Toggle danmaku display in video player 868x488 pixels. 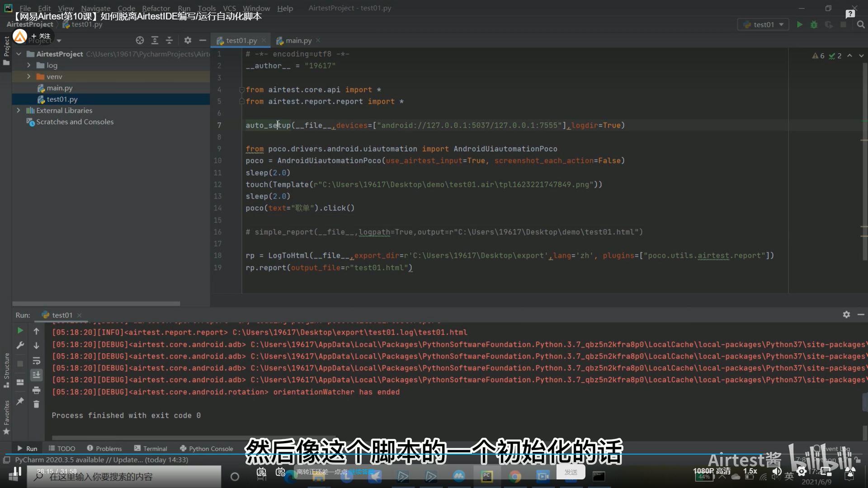[x=261, y=472]
